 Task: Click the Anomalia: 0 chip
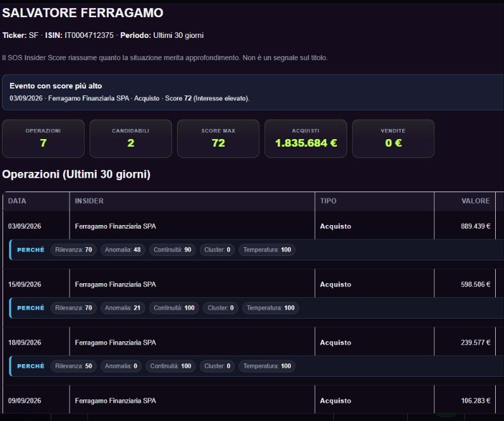(121, 366)
